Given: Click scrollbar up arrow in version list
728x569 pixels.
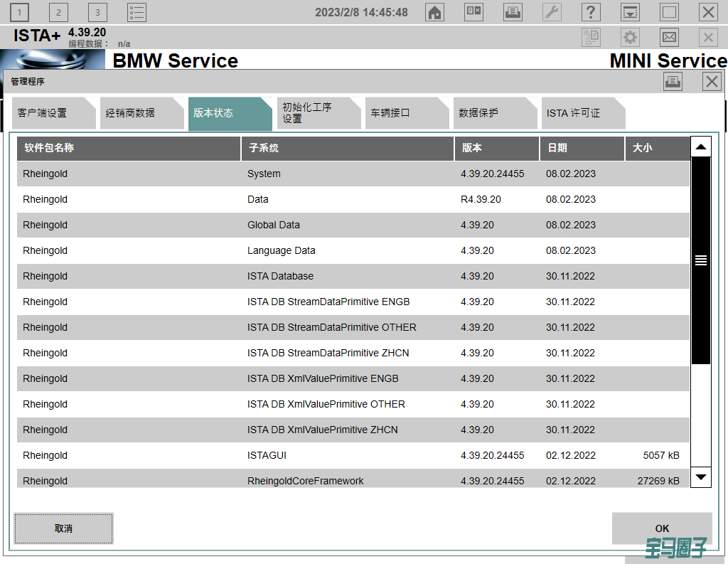Looking at the screenshot, I should pos(701,147).
